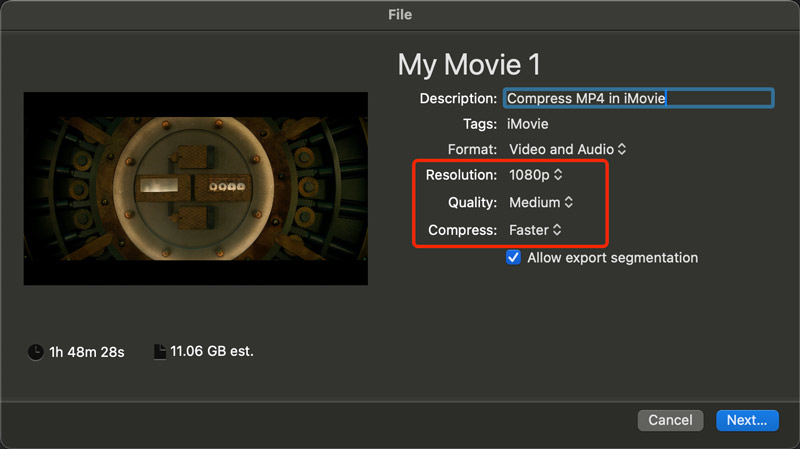Click the Allow export segmentation label text
This screenshot has height=449, width=800.
[612, 258]
